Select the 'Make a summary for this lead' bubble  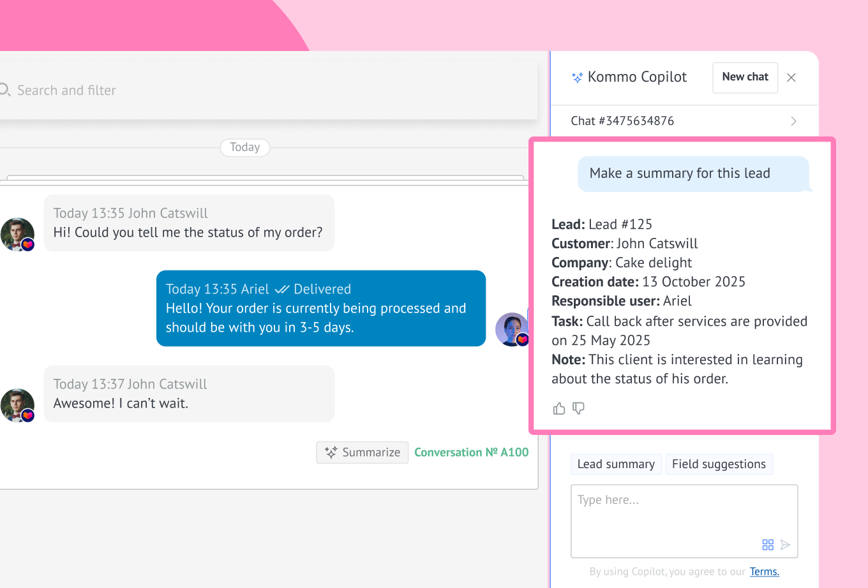tap(693, 173)
